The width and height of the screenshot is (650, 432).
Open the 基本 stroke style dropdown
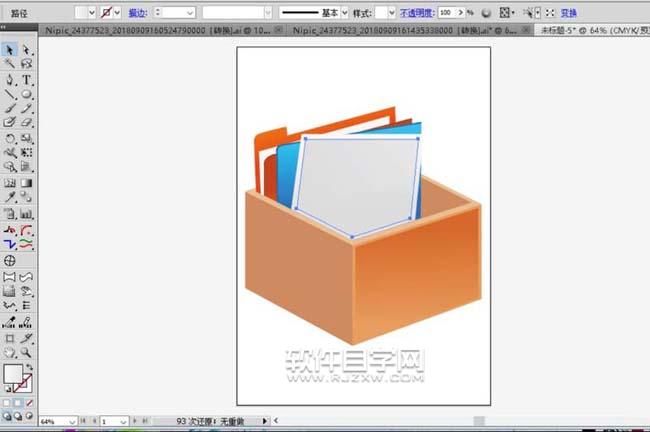344,13
